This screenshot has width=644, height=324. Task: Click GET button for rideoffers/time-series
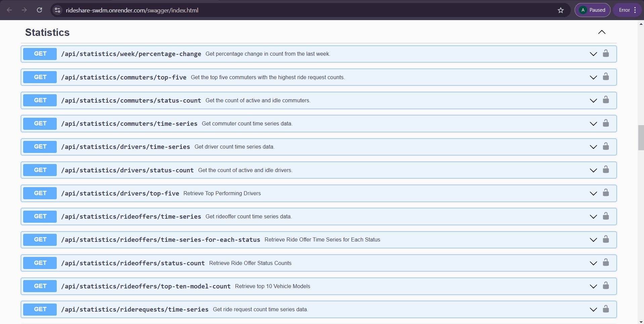(x=40, y=216)
